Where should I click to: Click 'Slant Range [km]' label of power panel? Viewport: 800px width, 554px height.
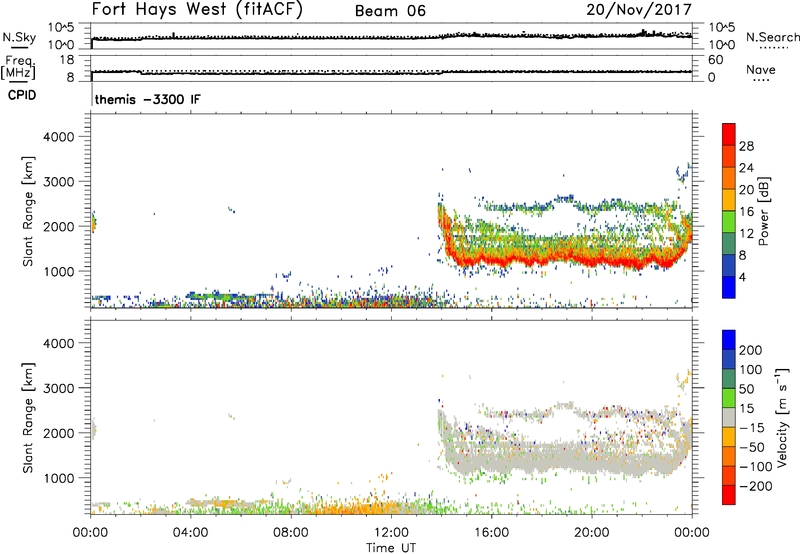click(x=28, y=211)
